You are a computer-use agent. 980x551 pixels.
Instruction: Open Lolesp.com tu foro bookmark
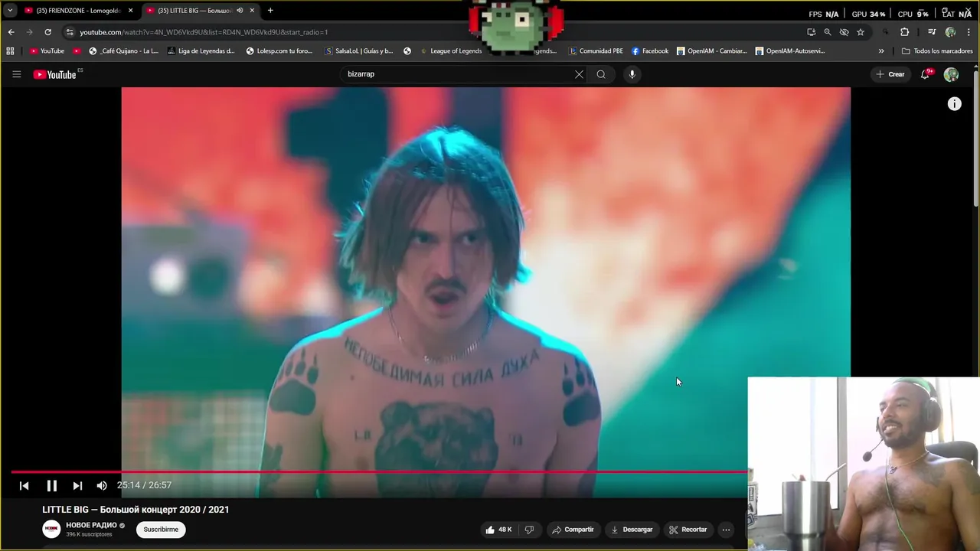coord(279,51)
